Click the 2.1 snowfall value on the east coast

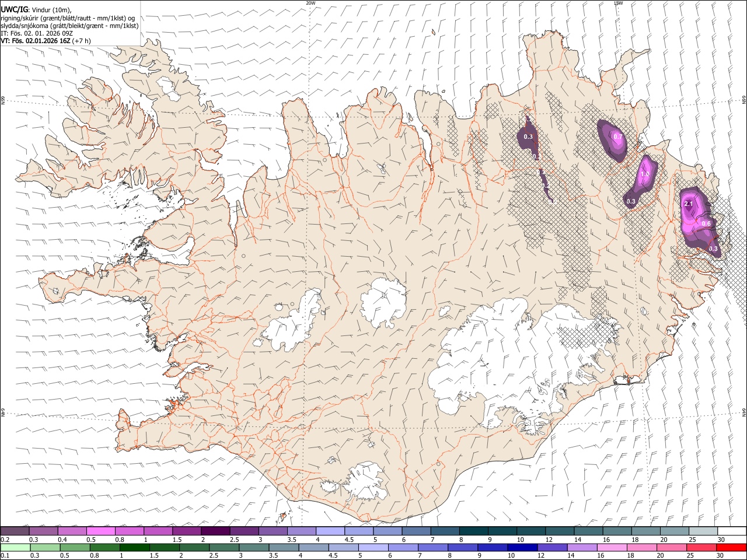pyautogui.click(x=688, y=204)
